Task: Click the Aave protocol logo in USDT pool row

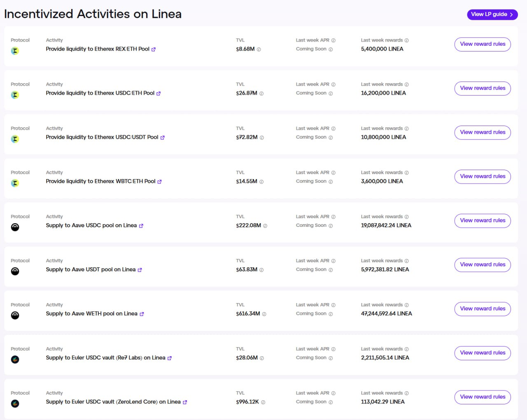Action: click(x=15, y=271)
